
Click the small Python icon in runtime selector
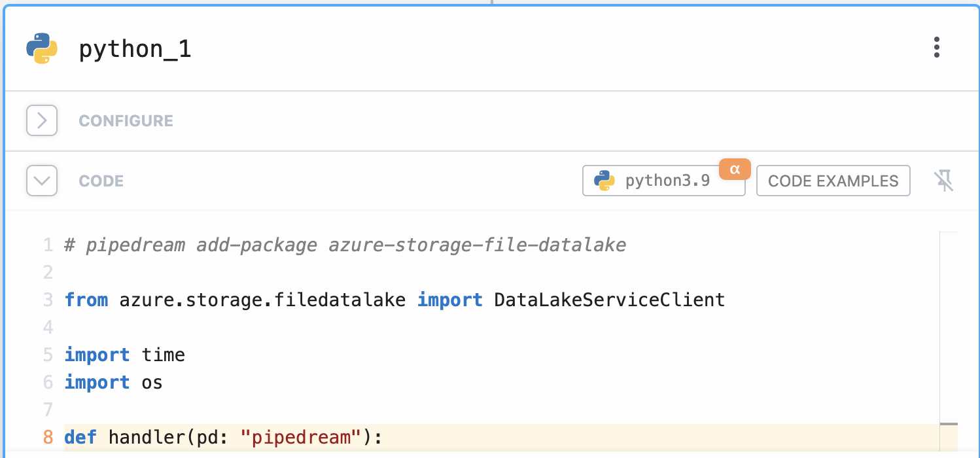[604, 181]
